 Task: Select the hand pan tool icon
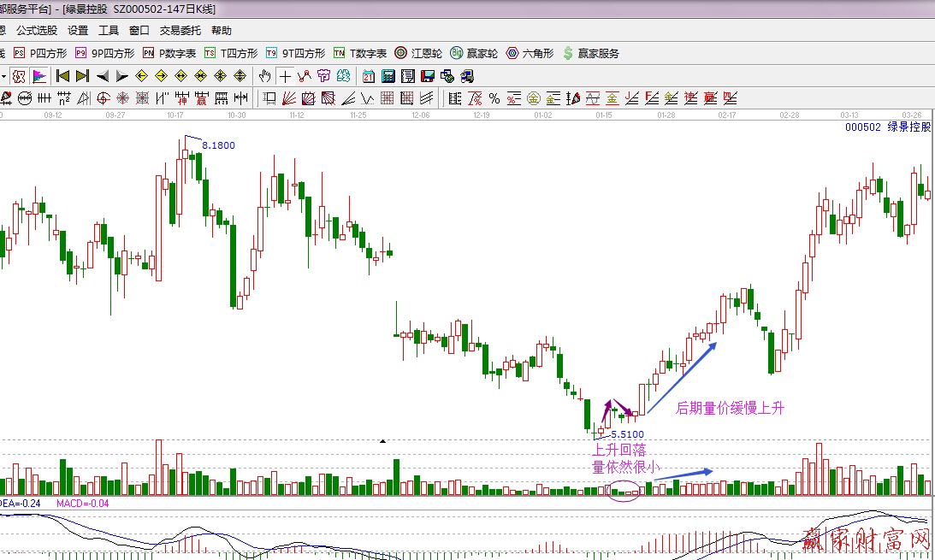(266, 75)
